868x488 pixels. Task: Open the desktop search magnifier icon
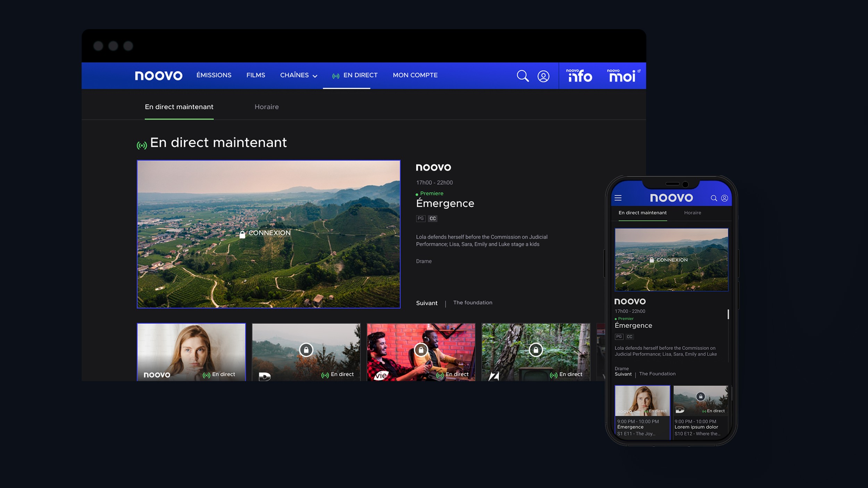tap(523, 76)
